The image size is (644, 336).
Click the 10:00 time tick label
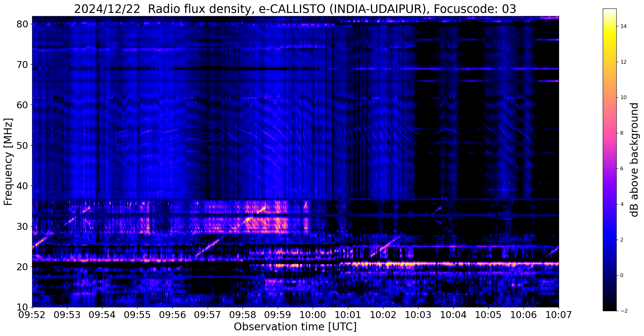pos(313,315)
